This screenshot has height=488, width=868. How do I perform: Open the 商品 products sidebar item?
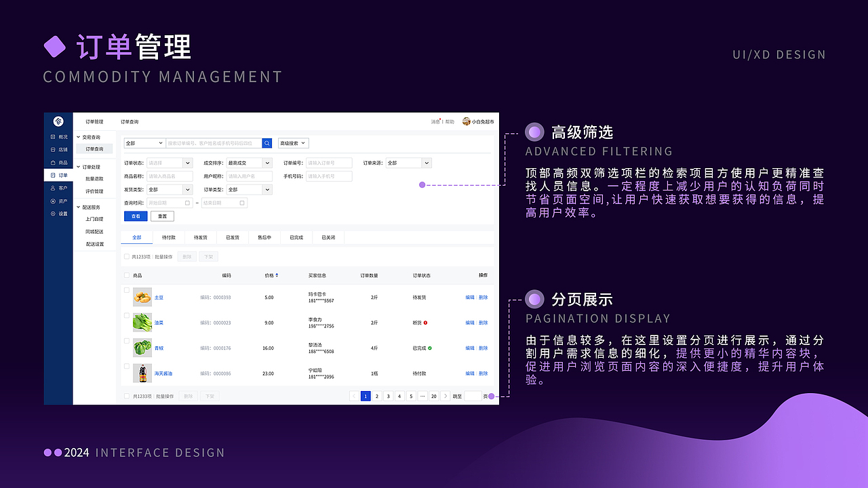pyautogui.click(x=58, y=163)
